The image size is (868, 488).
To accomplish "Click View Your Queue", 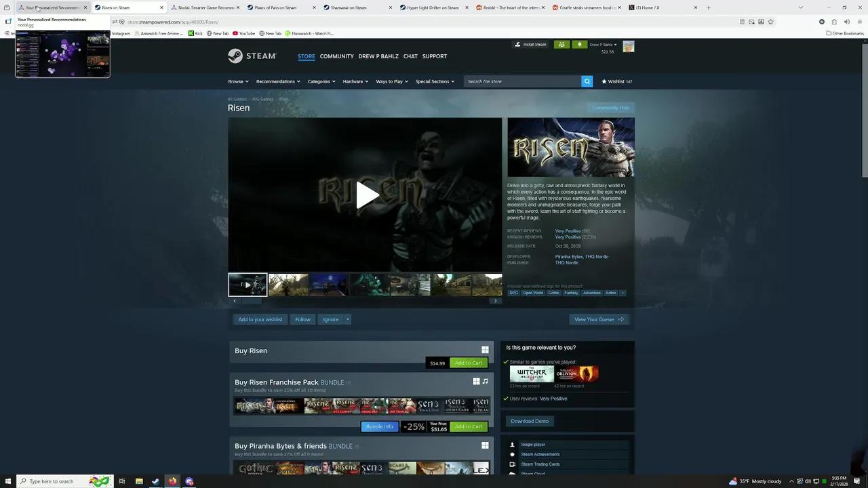I will (x=599, y=319).
